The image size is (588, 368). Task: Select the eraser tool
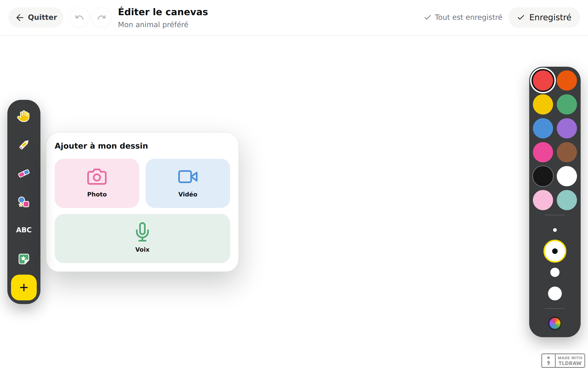click(24, 173)
